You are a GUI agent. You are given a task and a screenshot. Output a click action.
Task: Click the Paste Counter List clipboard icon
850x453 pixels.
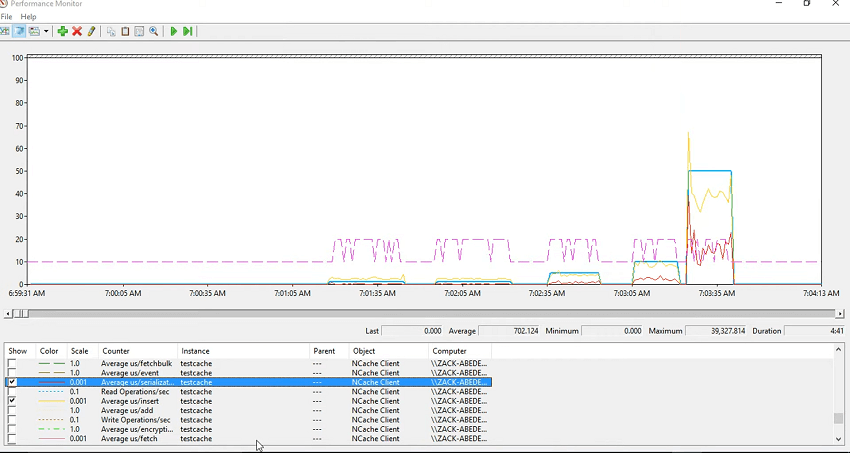(125, 31)
